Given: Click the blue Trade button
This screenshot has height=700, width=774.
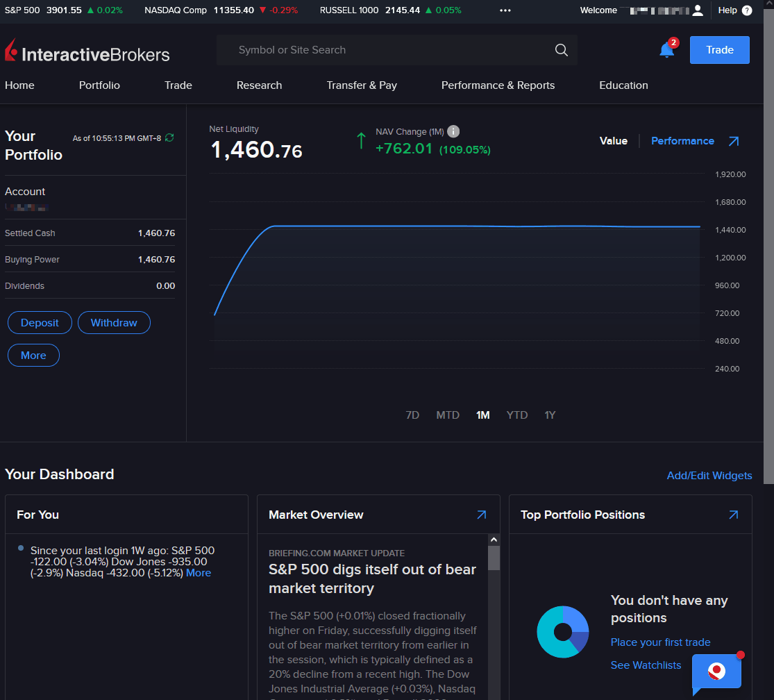Looking at the screenshot, I should (719, 50).
